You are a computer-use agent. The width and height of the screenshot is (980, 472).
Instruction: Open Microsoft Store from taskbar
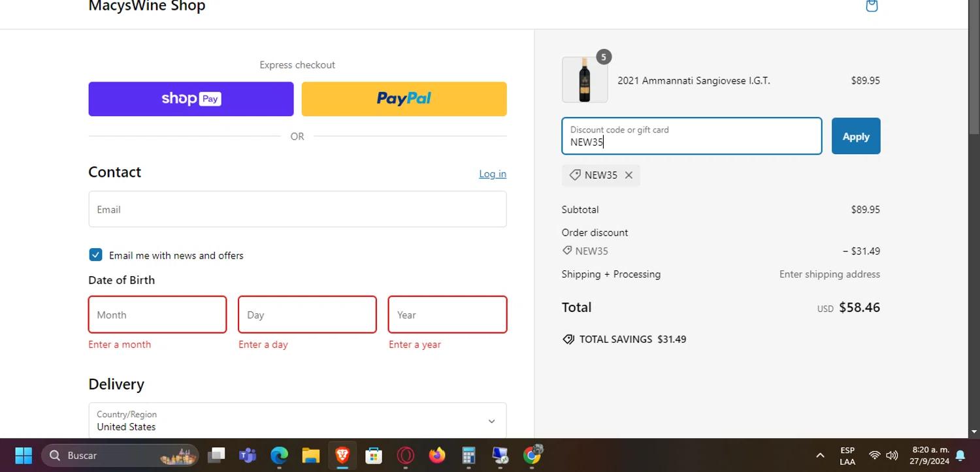click(374, 455)
